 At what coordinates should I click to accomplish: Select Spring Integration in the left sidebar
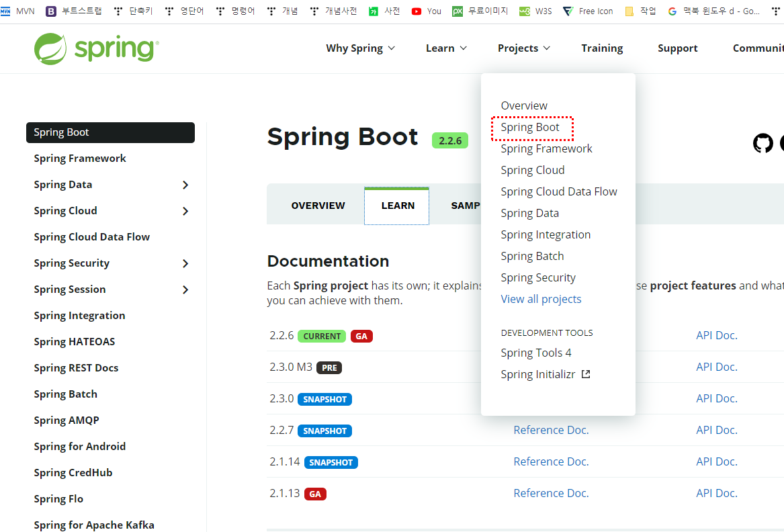[x=79, y=316]
